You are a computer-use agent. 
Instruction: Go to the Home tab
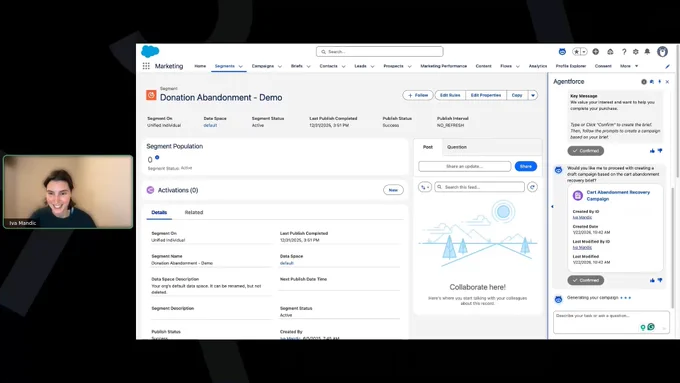[200, 66]
